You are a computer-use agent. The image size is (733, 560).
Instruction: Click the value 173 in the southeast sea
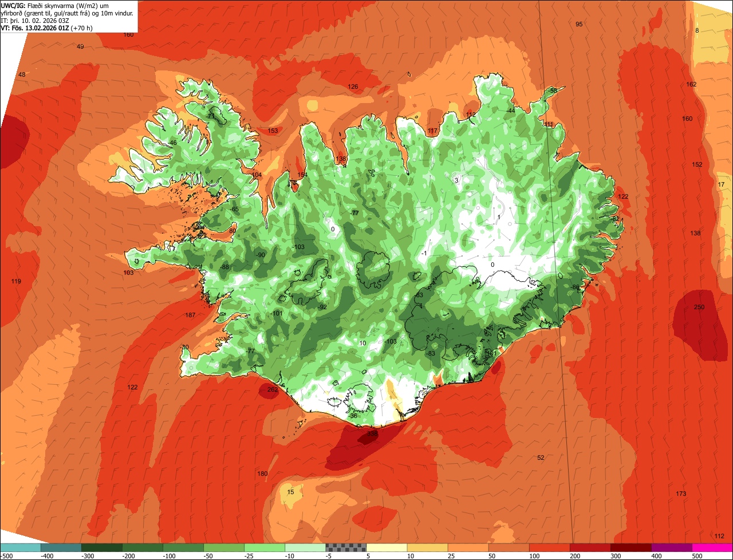[x=681, y=494]
